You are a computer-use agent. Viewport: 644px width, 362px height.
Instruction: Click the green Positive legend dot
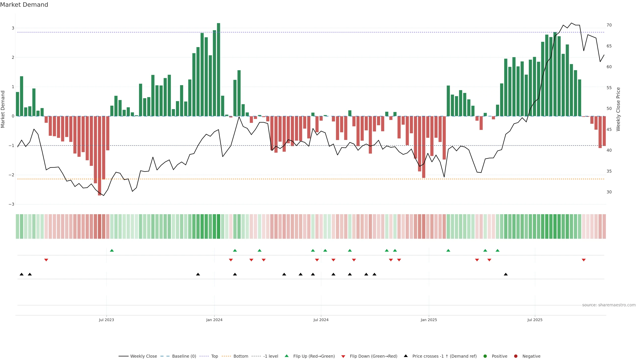coord(485,356)
